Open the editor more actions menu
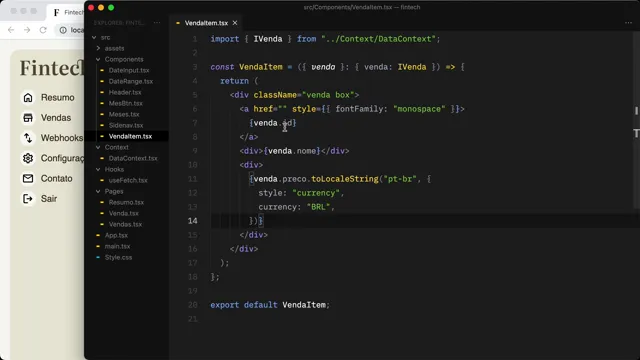This screenshot has width=640, height=360. tap(628, 23)
